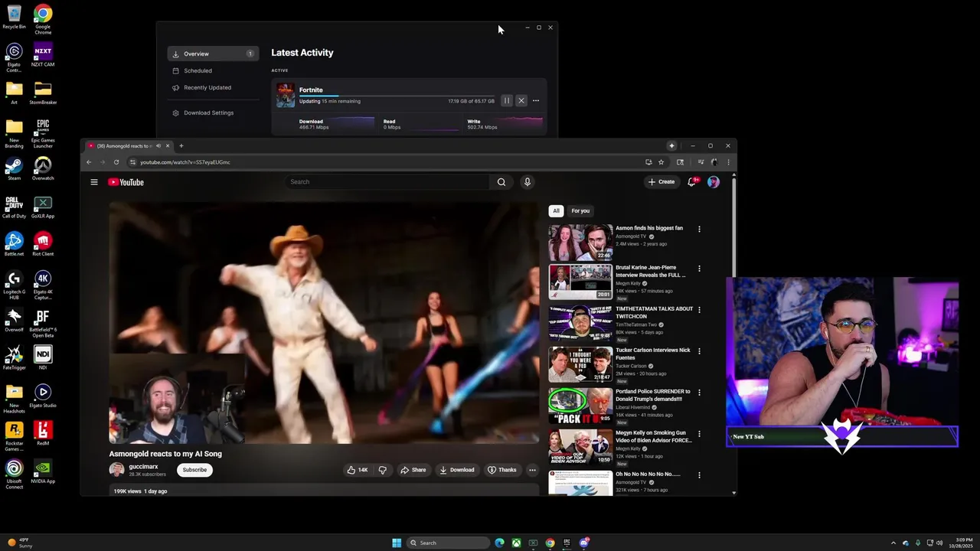Mute the Asmongold tab via speaker icon
980x551 pixels.
(158, 145)
